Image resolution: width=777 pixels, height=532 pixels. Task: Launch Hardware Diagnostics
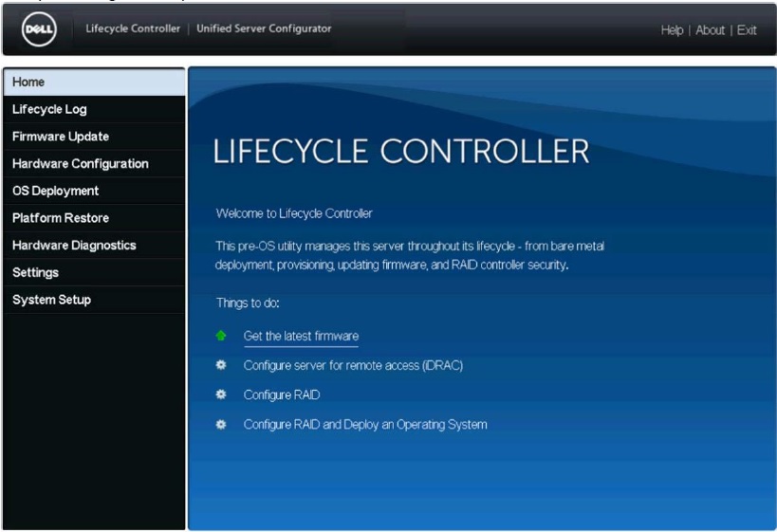pyautogui.click(x=94, y=246)
